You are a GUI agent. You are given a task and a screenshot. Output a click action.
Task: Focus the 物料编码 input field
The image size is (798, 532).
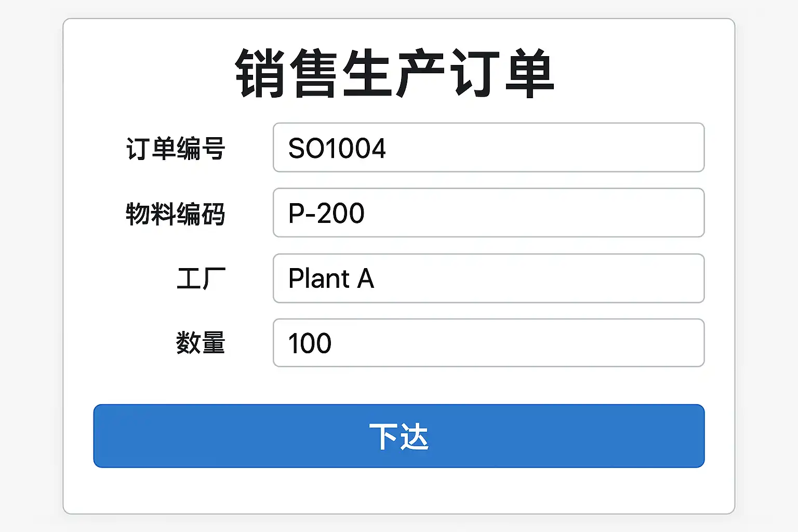pos(488,212)
